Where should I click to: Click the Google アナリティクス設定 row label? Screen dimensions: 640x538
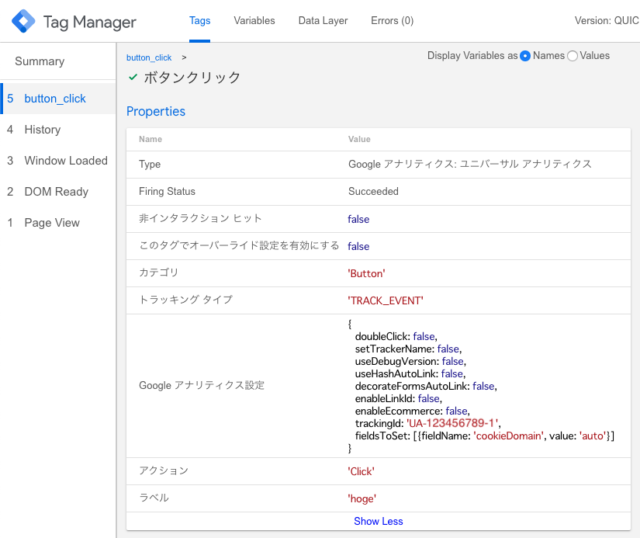(202, 385)
